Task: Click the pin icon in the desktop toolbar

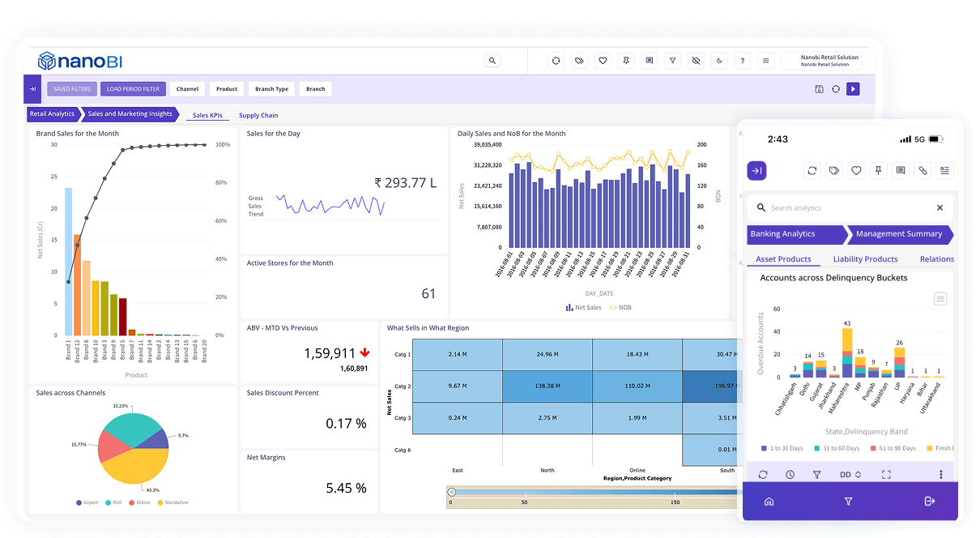Action: (x=626, y=61)
